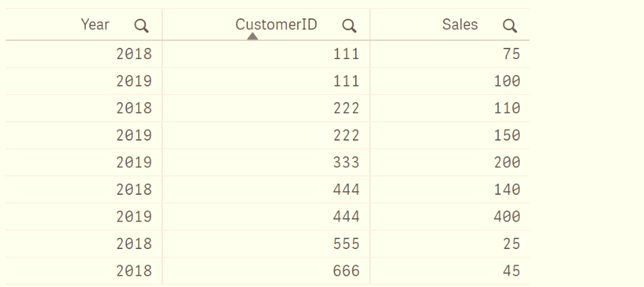644x287 pixels.
Task: Select the Sales value 400
Action: pos(507,217)
